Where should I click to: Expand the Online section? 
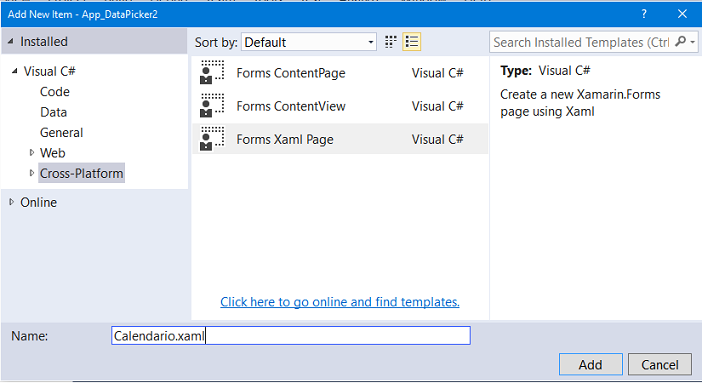12,202
